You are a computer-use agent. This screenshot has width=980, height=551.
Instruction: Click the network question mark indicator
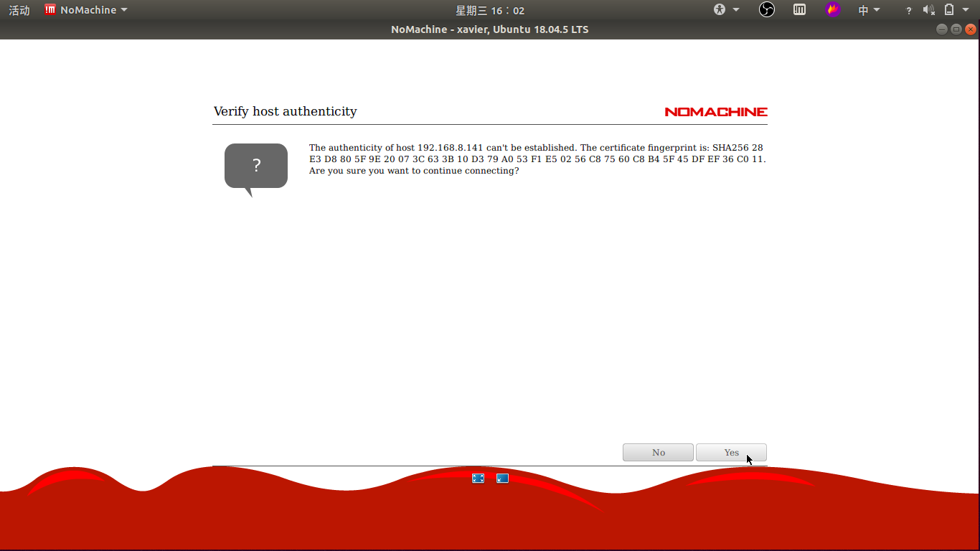(x=909, y=11)
